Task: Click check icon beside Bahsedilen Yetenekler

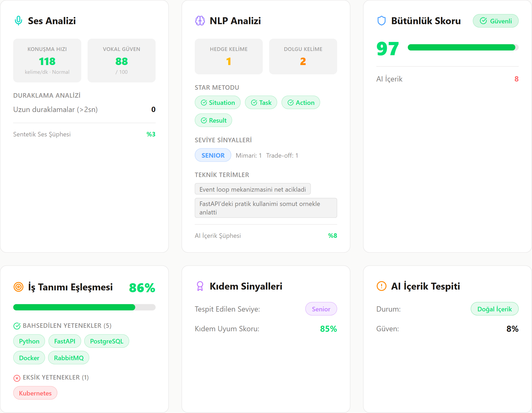Action: coord(17,326)
